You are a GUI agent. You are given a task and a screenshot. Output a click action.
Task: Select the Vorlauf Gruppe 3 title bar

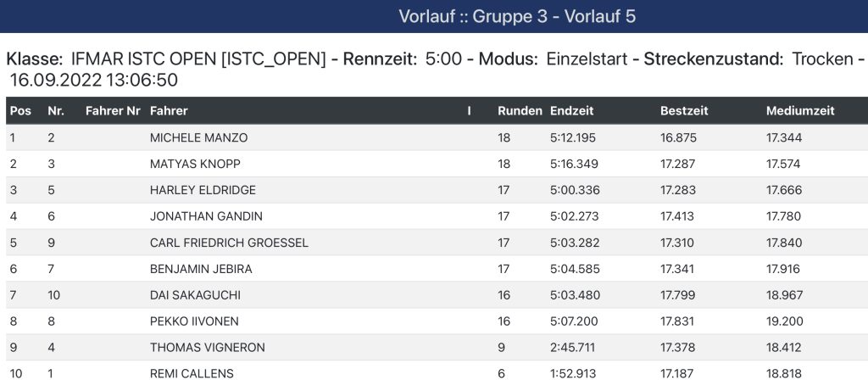(x=434, y=17)
